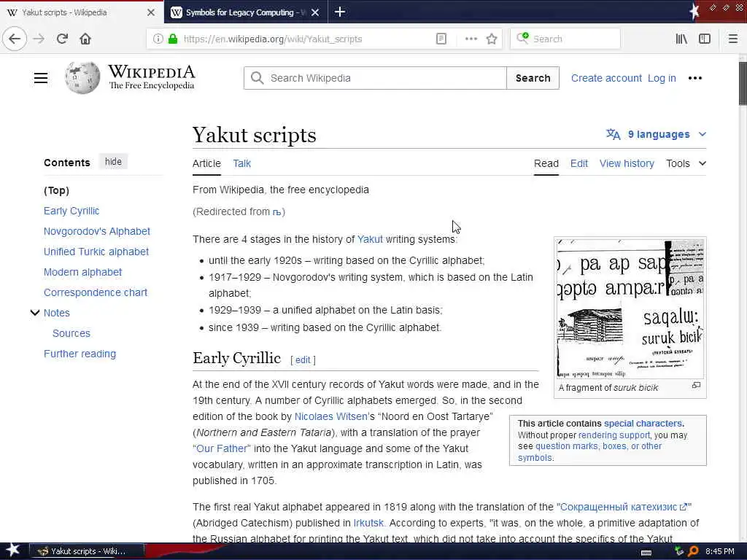The height and width of the screenshot is (560, 747).
Task: Click the redirected-from ҧ link
Action: pos(276,212)
